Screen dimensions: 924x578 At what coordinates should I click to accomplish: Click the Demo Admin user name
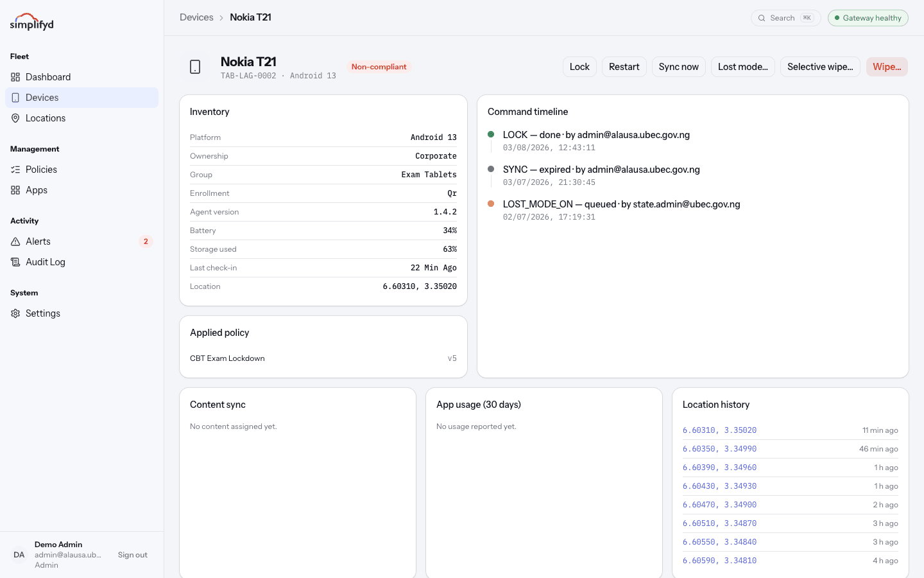(58, 545)
